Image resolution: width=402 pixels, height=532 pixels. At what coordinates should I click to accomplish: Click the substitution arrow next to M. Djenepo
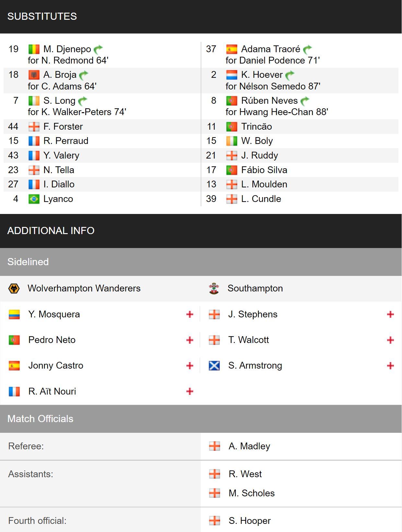pyautogui.click(x=98, y=49)
